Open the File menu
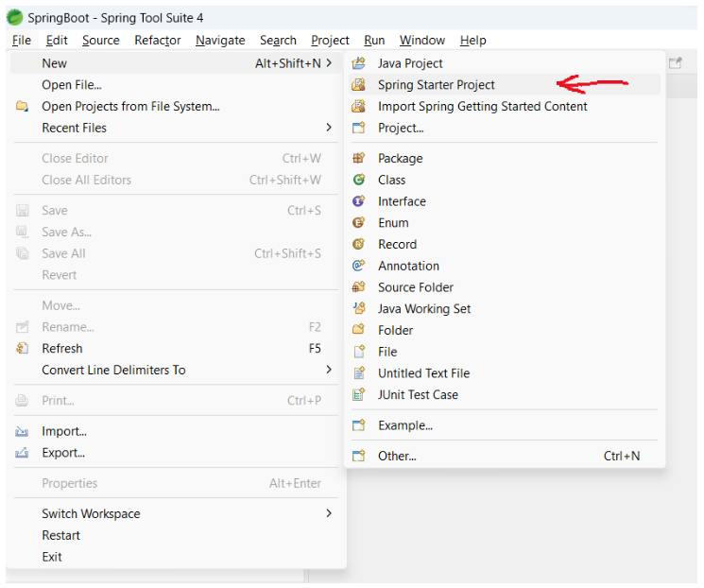Screen dimensions: 704x588 [22, 41]
